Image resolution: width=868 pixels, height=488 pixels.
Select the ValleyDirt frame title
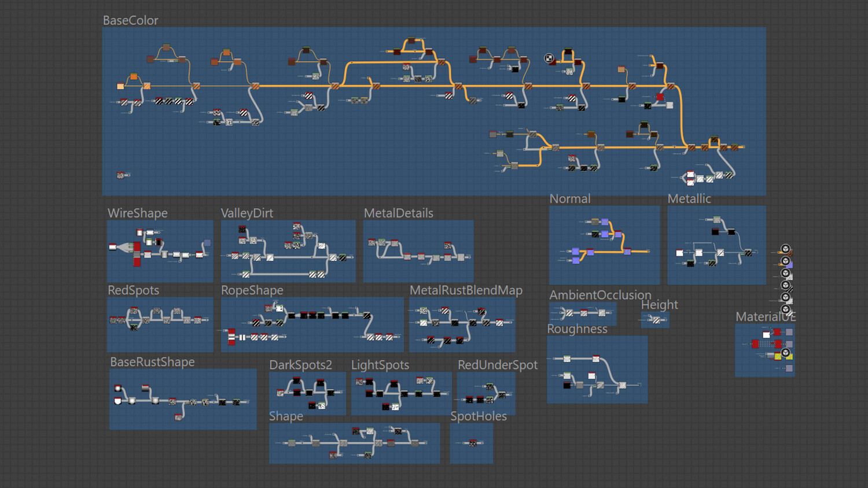pos(247,213)
